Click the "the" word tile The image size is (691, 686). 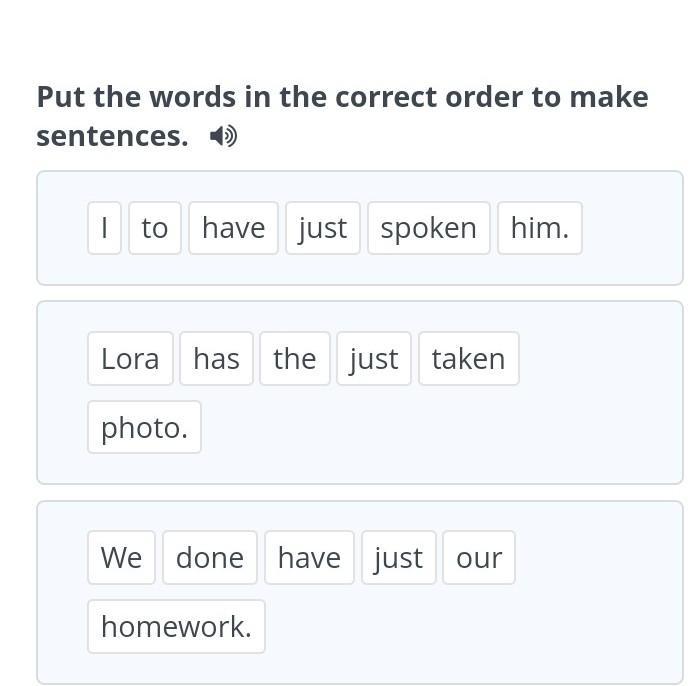tap(294, 358)
